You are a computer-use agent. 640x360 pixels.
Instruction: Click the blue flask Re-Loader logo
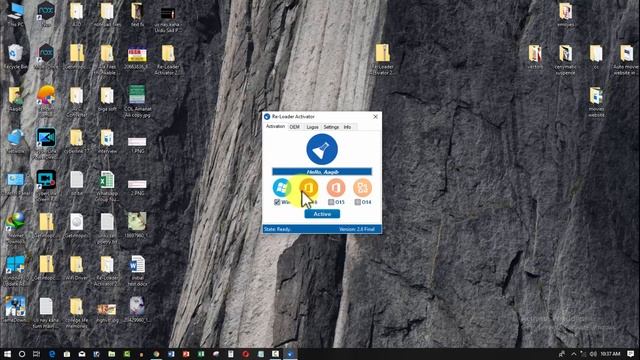[x=322, y=149]
